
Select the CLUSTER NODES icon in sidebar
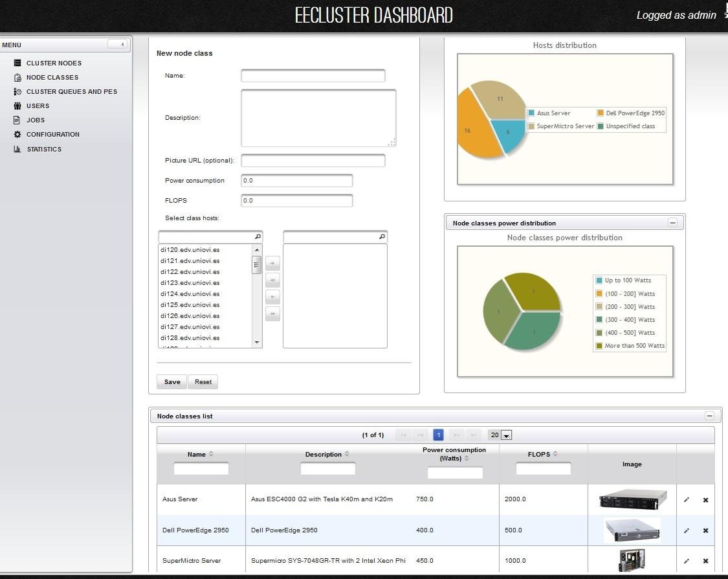tap(16, 63)
